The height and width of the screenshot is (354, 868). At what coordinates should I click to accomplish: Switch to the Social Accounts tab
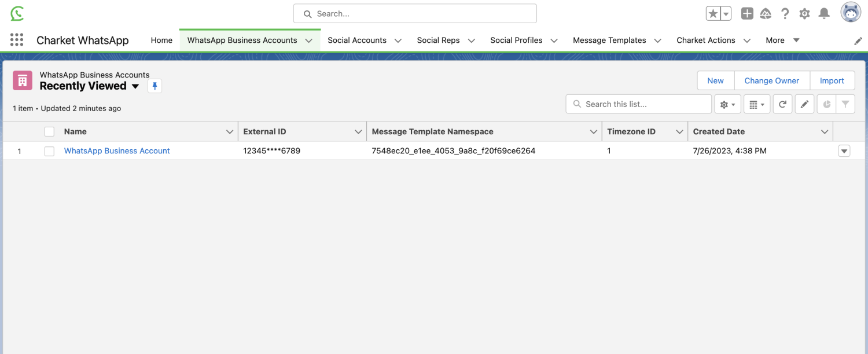click(357, 40)
